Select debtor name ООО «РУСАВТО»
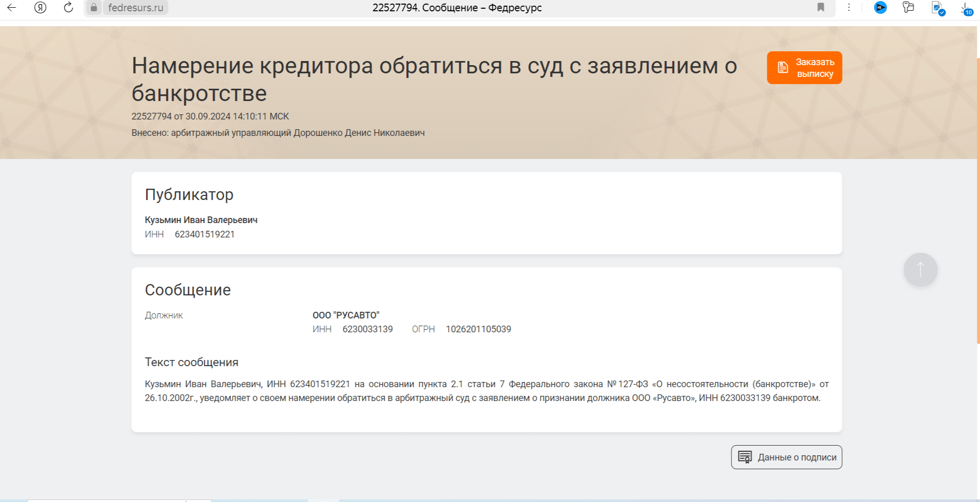This screenshot has width=980, height=502. [x=346, y=315]
